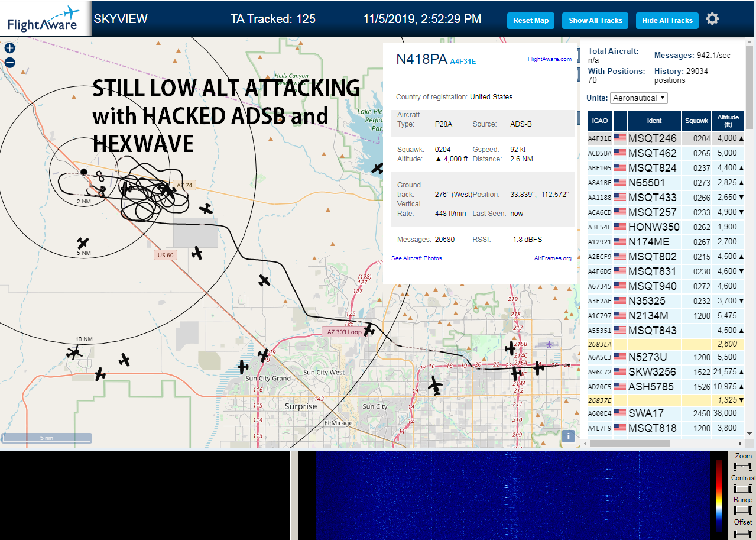Viewport: 756px width, 540px height.
Task: Select the MSQT257 aircraft row
Action: (x=666, y=212)
